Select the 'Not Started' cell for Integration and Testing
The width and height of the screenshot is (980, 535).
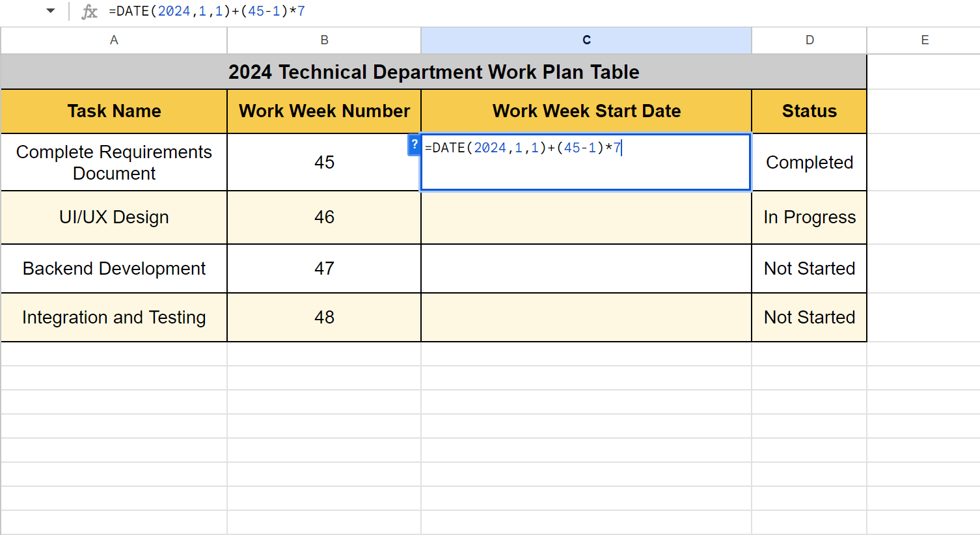click(x=810, y=318)
